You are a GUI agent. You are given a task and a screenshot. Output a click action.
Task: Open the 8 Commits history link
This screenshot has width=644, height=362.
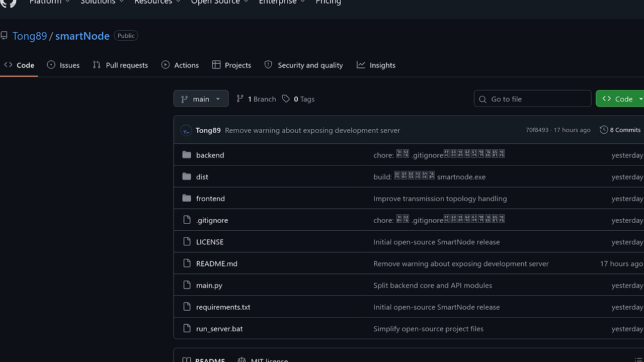[x=620, y=130]
